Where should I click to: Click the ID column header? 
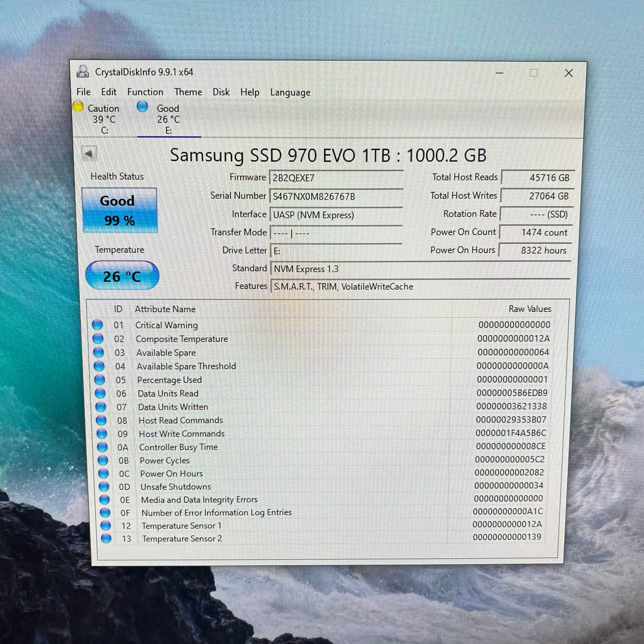click(118, 309)
